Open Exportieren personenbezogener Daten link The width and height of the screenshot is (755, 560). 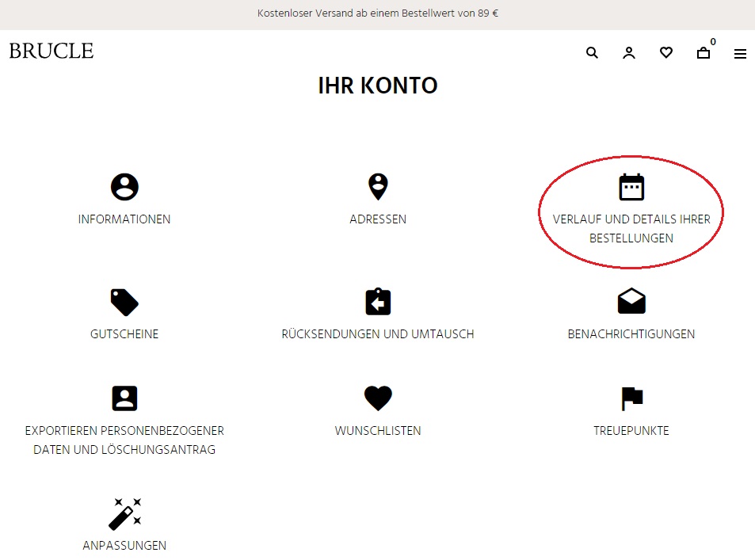pos(124,440)
